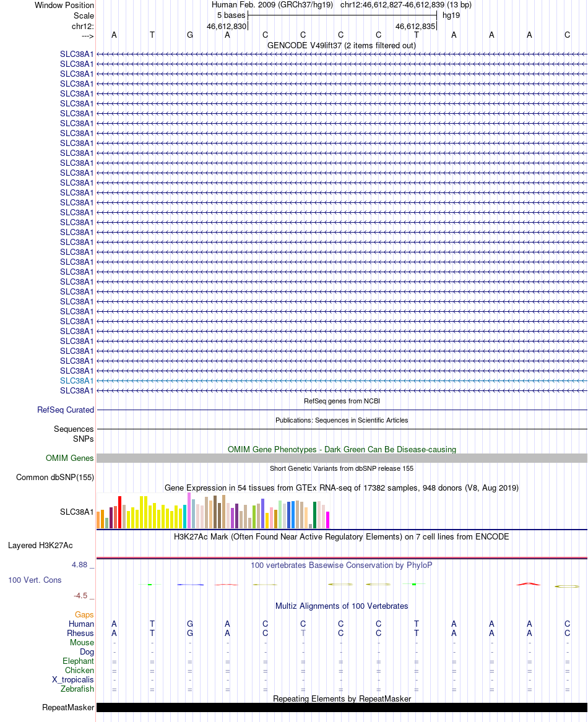The width and height of the screenshot is (588, 722).
Task: Click the chr12: ruler label
Action: click(82, 26)
